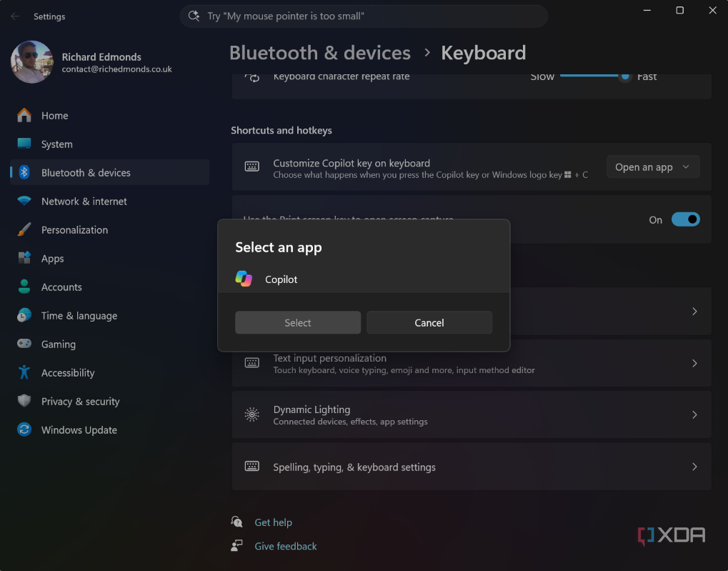Open the 'Open an app' dropdown
Screen dimensions: 728x571
tap(653, 167)
